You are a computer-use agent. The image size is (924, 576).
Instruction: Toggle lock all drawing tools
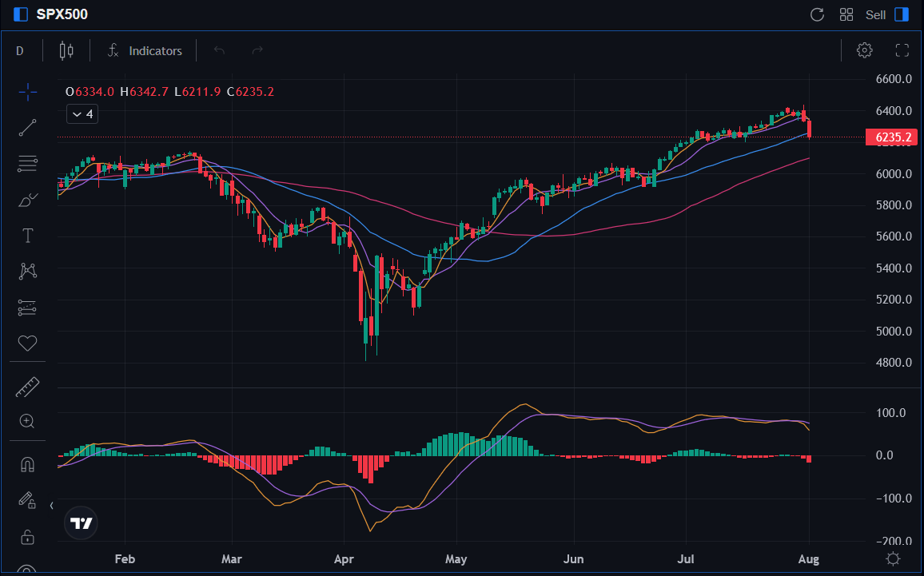point(27,537)
